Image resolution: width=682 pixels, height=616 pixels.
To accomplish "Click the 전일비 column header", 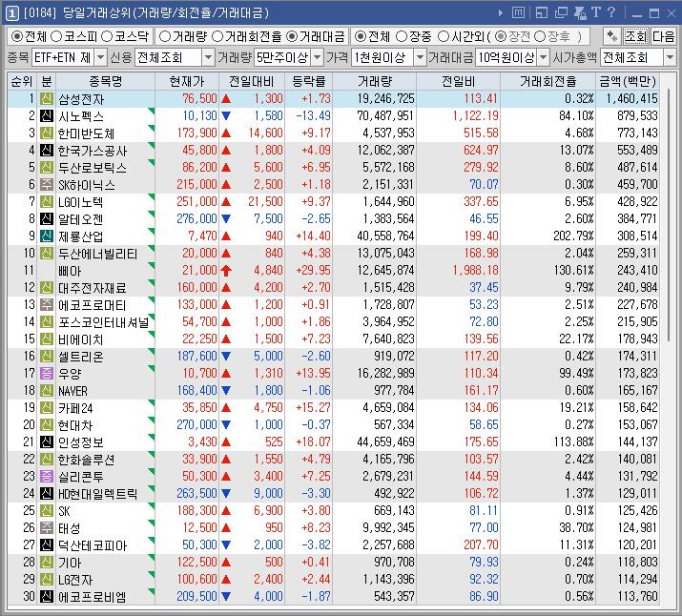I will (459, 81).
